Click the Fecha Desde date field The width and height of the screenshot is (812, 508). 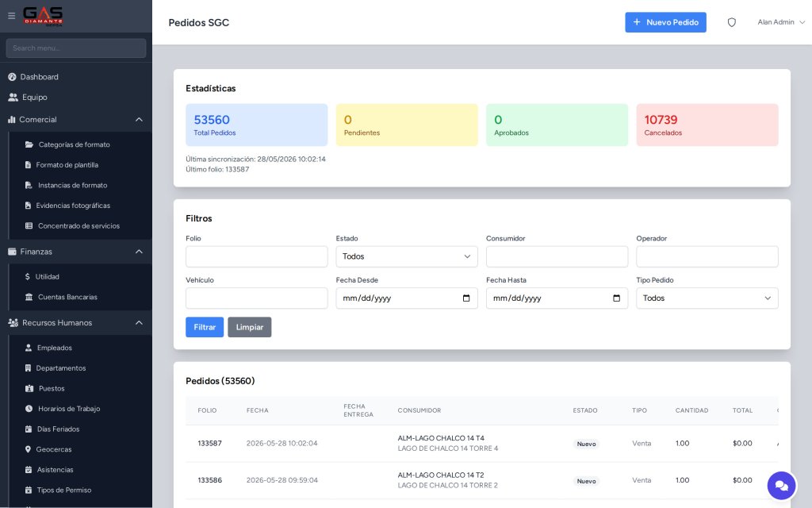click(x=407, y=298)
